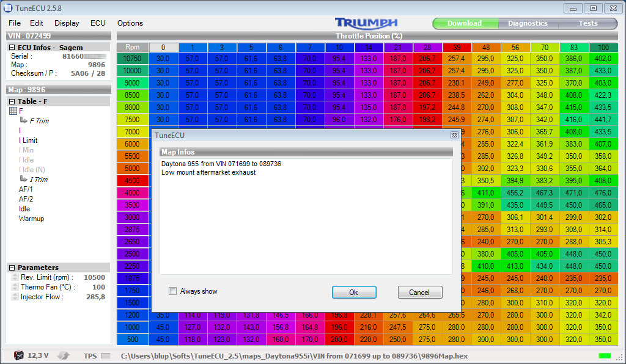Select the 4500 rpm row header
626x364 pixels.
(132, 181)
